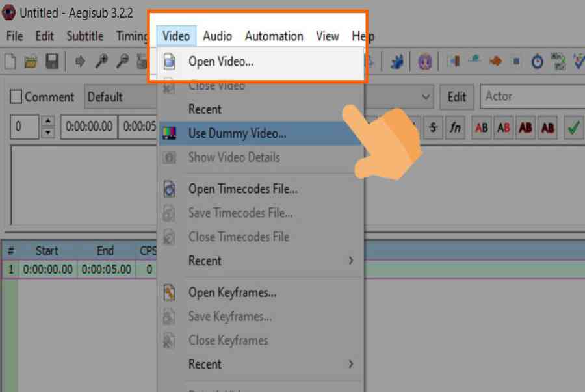Click the Aegisub logo in the title bar
This screenshot has height=392, width=585.
click(8, 12)
